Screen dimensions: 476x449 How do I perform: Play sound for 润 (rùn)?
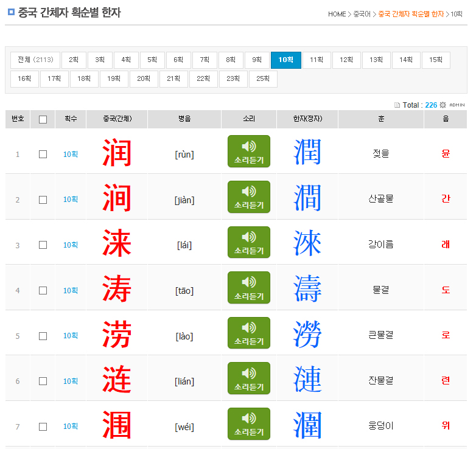point(248,151)
